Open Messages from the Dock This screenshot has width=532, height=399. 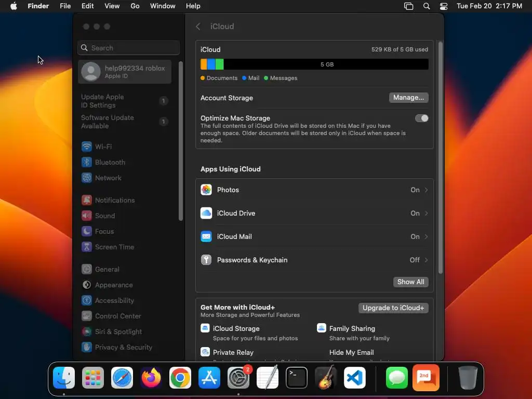(396, 378)
